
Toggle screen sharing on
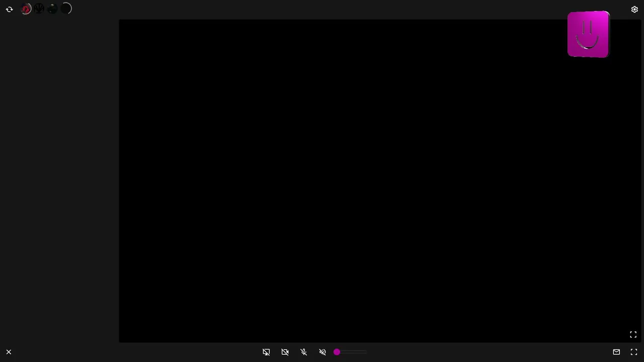266,352
